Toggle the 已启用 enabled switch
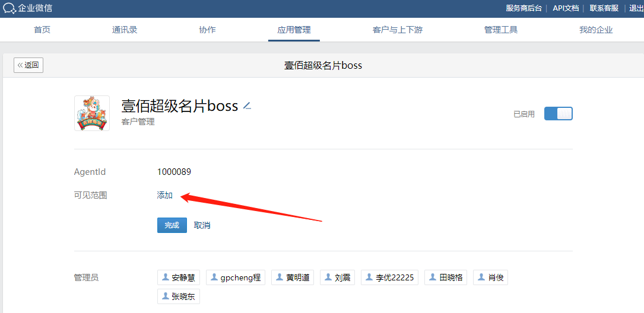Viewport: 644px width, 313px height. click(558, 114)
